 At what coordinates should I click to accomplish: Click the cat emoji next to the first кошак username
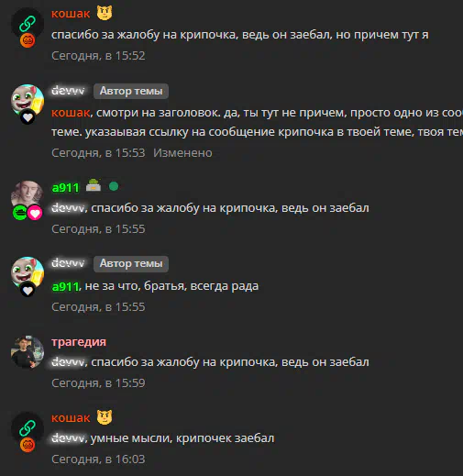coord(105,14)
